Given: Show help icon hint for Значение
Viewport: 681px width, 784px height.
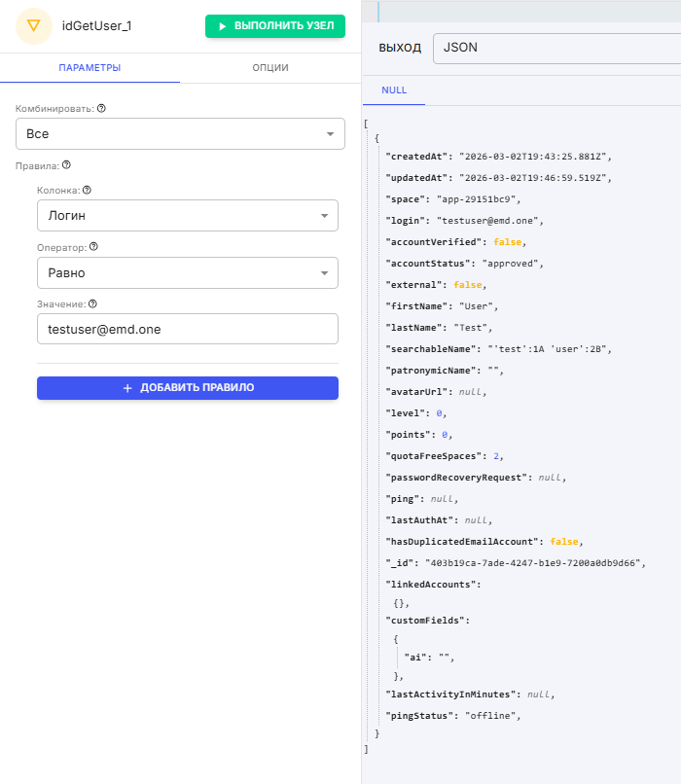Looking at the screenshot, I should pyautogui.click(x=93, y=303).
